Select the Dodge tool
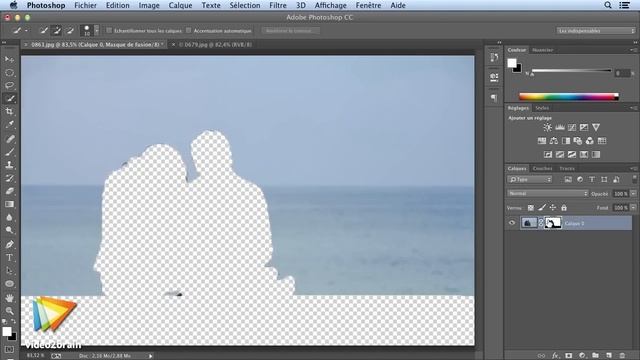Screen dimensions: 640x360 tap(9, 230)
